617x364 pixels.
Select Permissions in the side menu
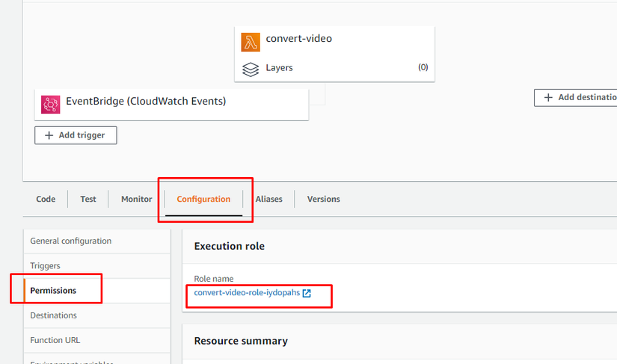[53, 290]
